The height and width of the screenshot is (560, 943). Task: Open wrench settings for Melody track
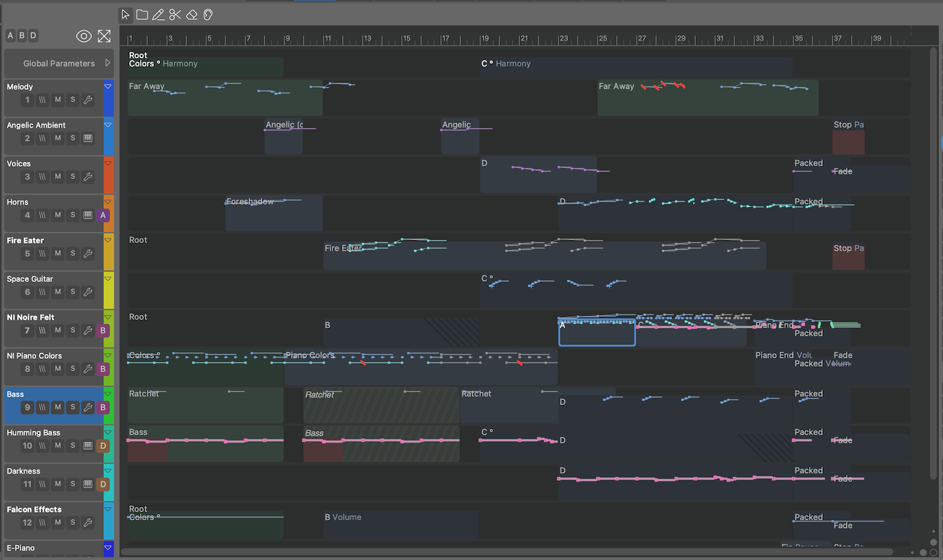click(x=88, y=100)
